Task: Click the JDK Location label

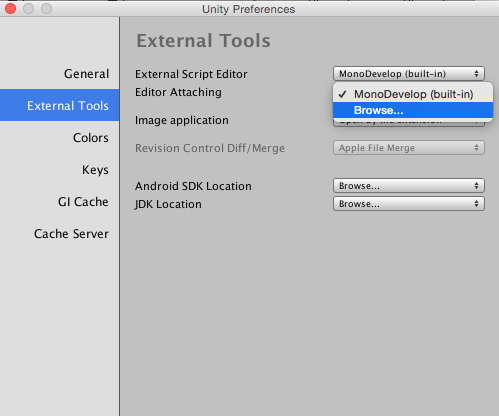Action: click(x=168, y=204)
